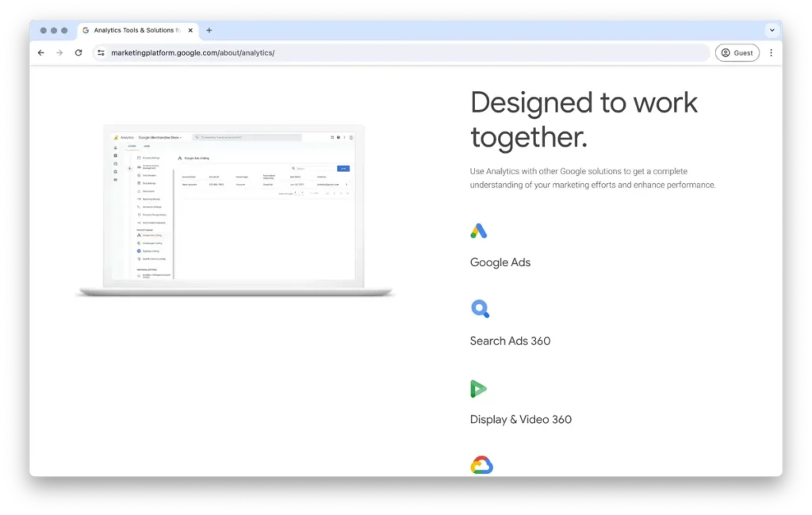Screen dimensions: 812x515
Task: Click the browser forward arrow
Action: [59, 53]
